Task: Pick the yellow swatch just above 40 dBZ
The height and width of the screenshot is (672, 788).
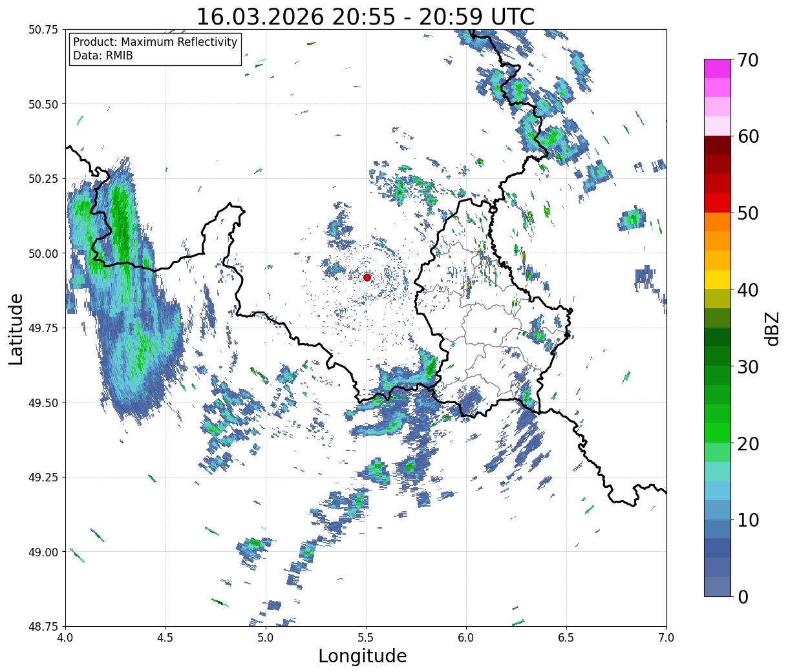Action: pyautogui.click(x=718, y=280)
